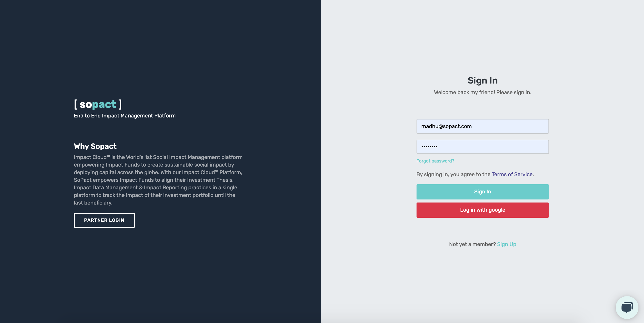The image size is (644, 323).
Task: Open the Terms of Service link
Action: pyautogui.click(x=512, y=174)
